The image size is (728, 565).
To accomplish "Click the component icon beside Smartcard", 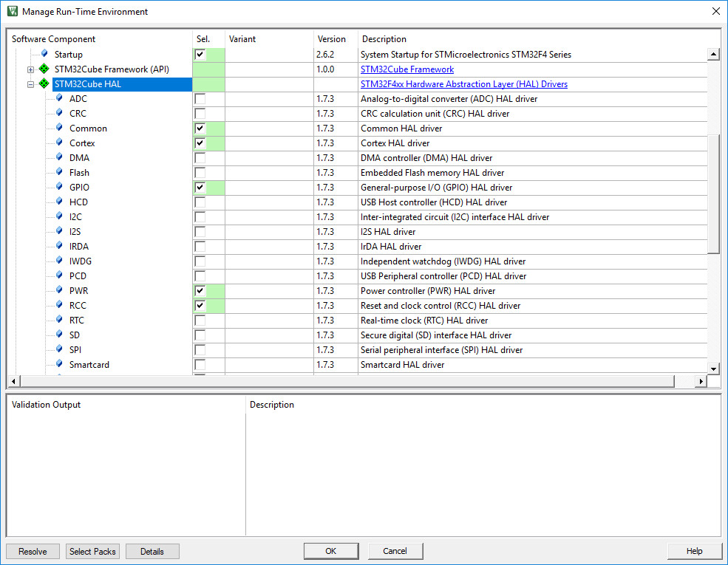I will pos(59,363).
